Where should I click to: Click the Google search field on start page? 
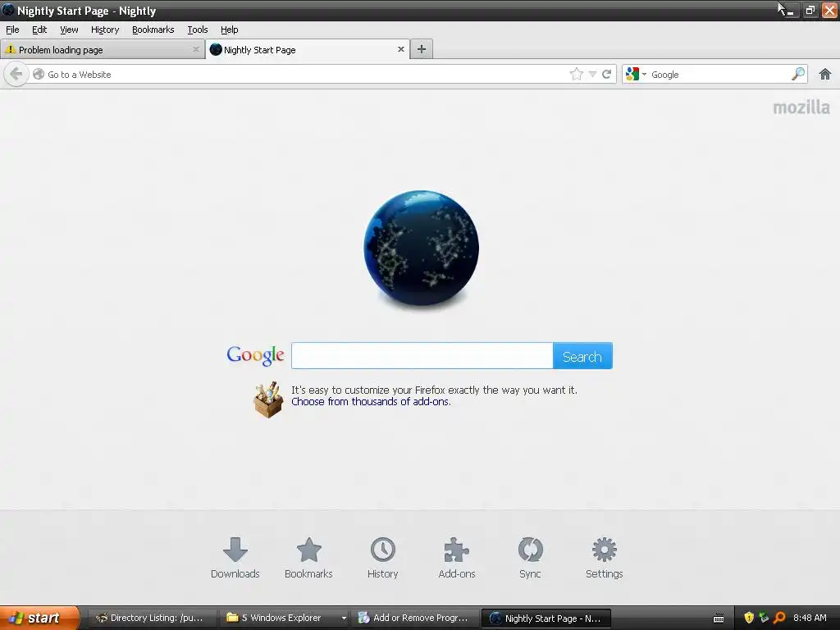422,356
